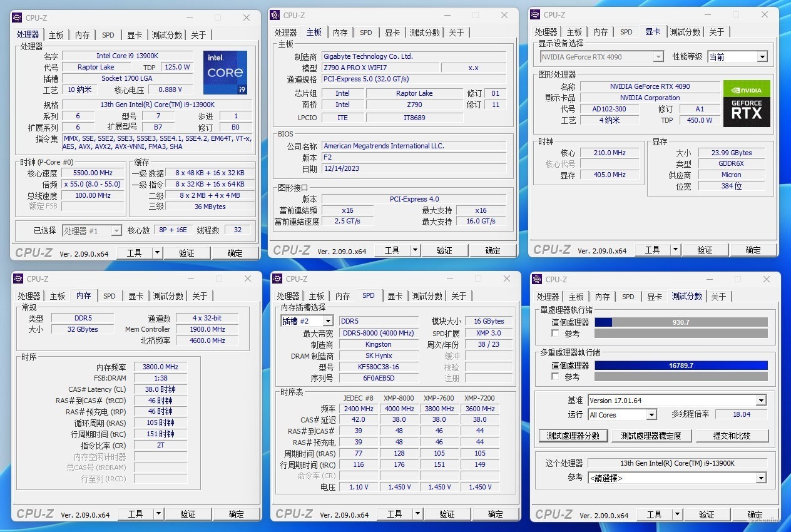Click CPU-Z title icon of SPD window

tap(278, 279)
